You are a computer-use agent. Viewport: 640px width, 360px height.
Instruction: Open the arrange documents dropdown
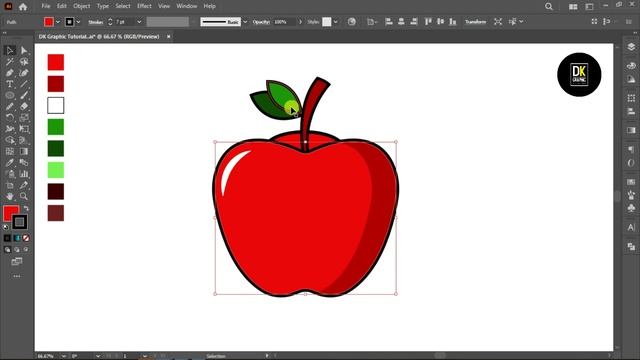click(x=573, y=7)
